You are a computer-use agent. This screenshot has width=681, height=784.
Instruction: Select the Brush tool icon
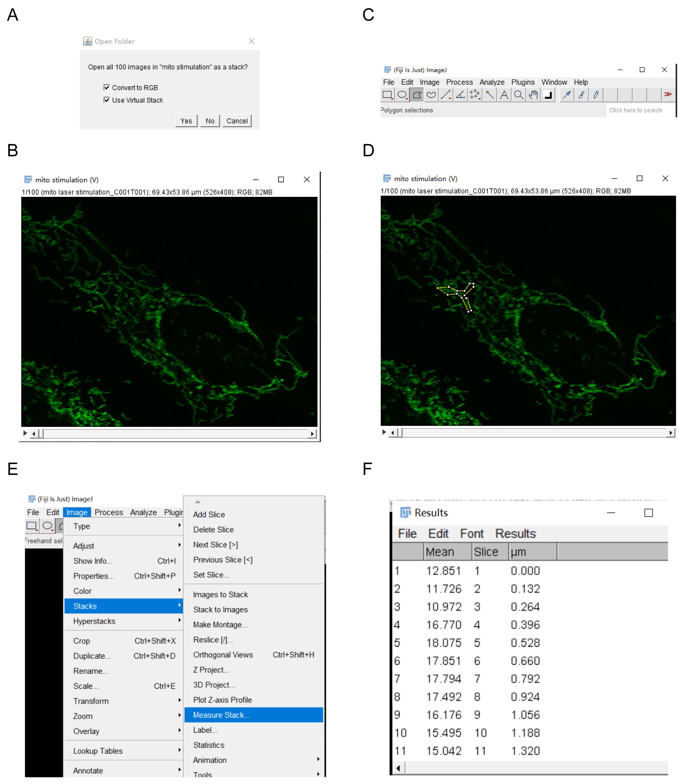[x=581, y=95]
